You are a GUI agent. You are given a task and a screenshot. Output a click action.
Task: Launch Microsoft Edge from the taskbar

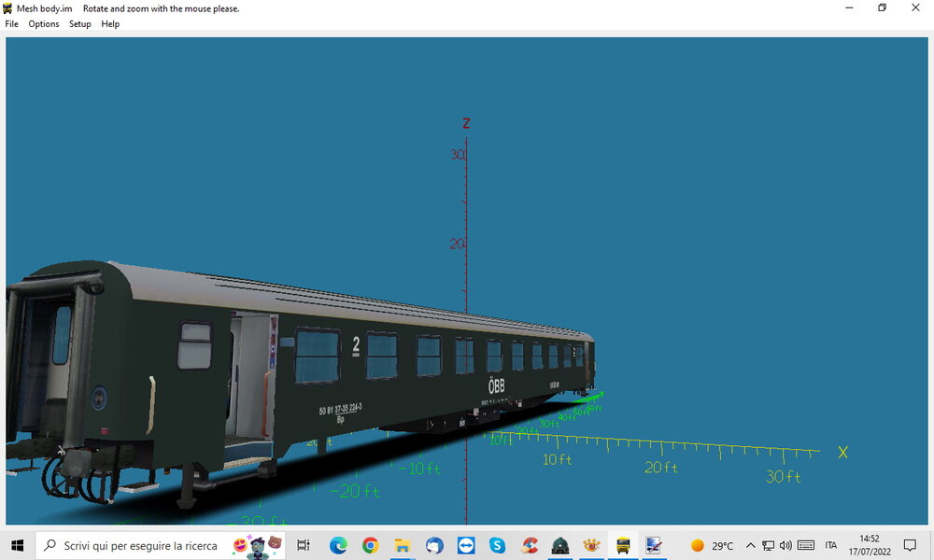click(338, 545)
